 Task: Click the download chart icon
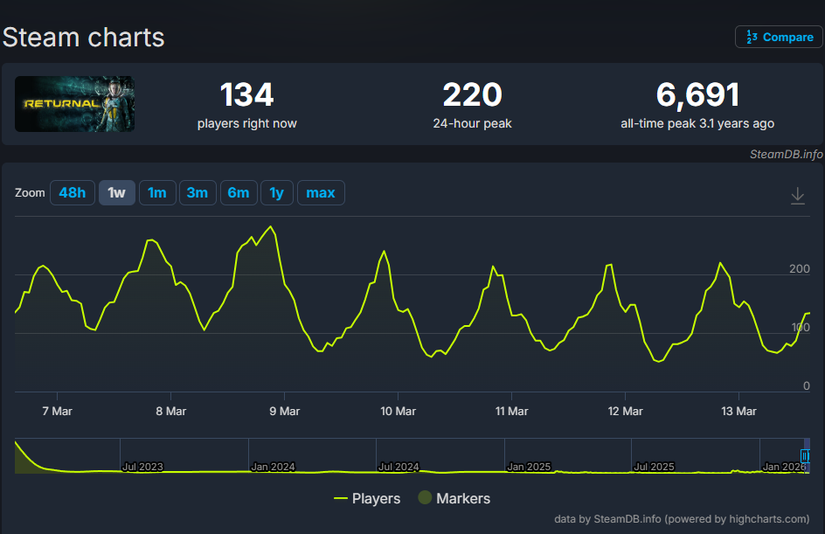pos(797,195)
